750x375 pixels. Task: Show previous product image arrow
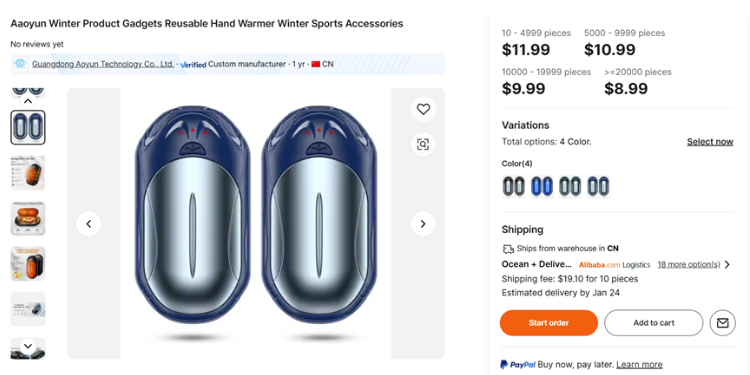coord(88,224)
